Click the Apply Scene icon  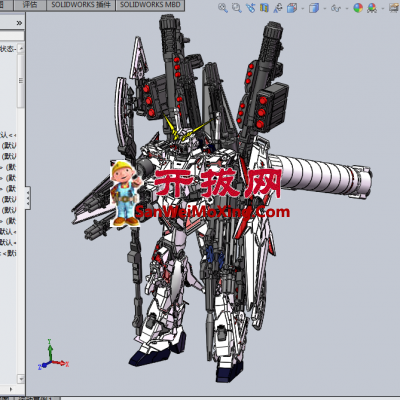pyautogui.click(x=372, y=8)
